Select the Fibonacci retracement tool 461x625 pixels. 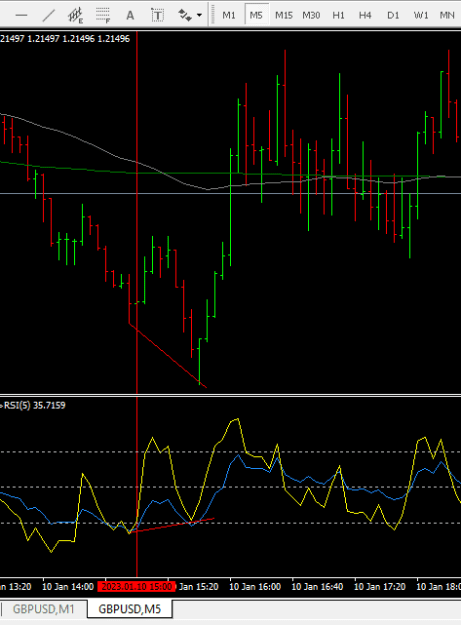(103, 16)
